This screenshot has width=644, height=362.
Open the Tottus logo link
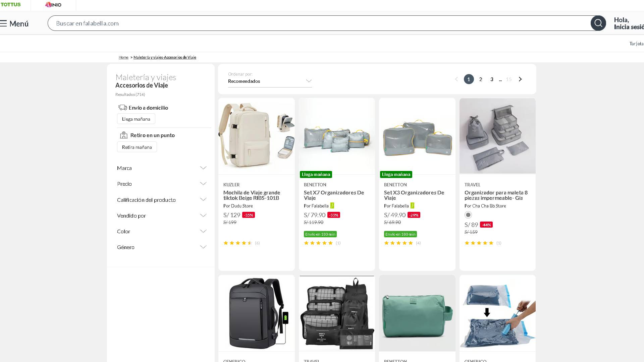point(10,5)
